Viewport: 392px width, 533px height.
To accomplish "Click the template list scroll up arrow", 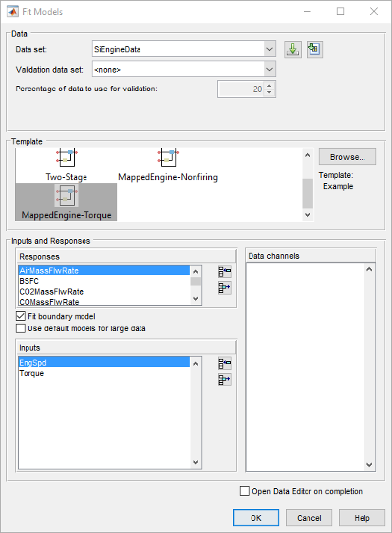I will tap(308, 155).
